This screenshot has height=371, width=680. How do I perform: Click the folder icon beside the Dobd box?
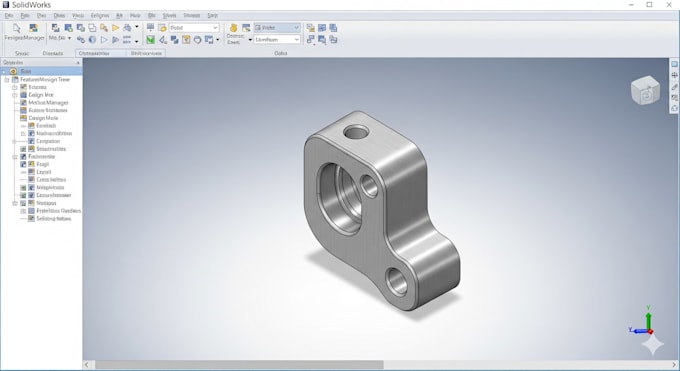click(162, 28)
